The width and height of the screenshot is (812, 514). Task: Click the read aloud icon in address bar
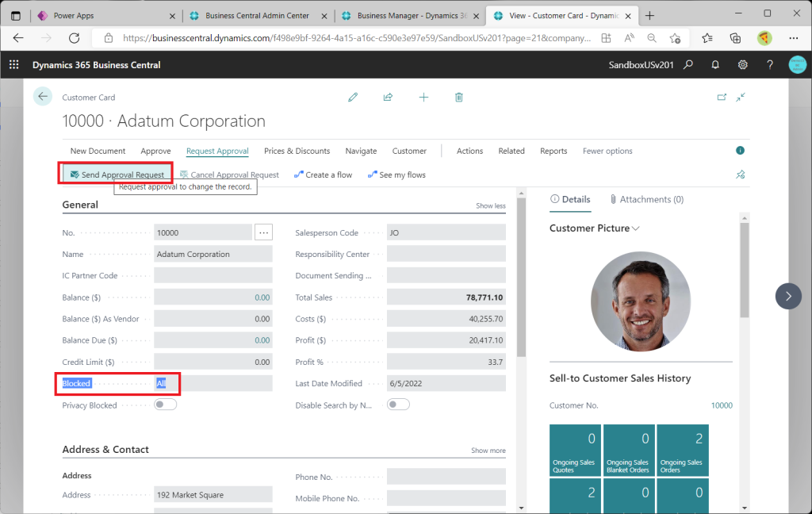click(x=629, y=38)
